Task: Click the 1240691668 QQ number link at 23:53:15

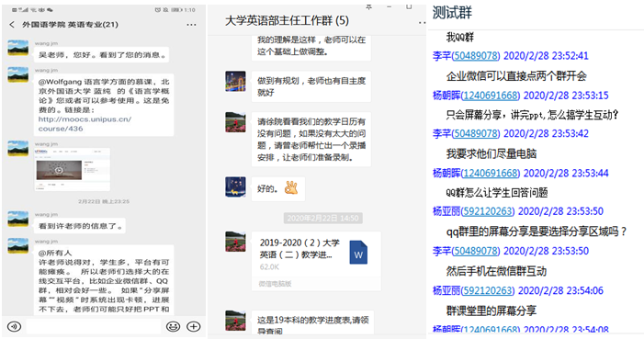Action: (491, 96)
